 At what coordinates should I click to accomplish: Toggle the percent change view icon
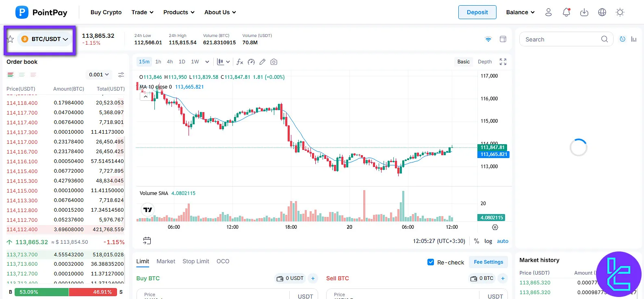[x=622, y=39]
